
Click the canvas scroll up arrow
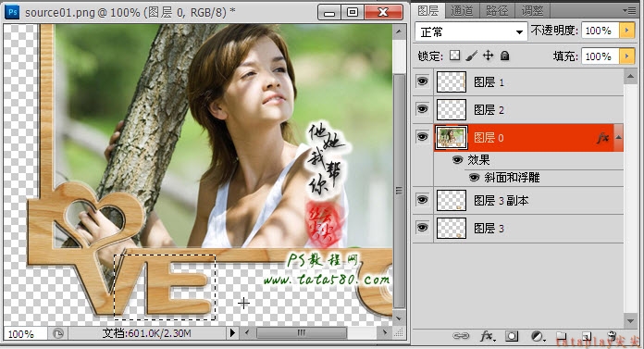(x=399, y=31)
